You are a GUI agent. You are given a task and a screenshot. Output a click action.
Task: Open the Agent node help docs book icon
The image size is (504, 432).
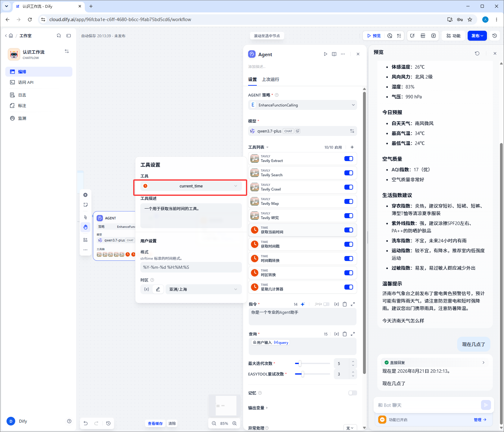coord(334,54)
